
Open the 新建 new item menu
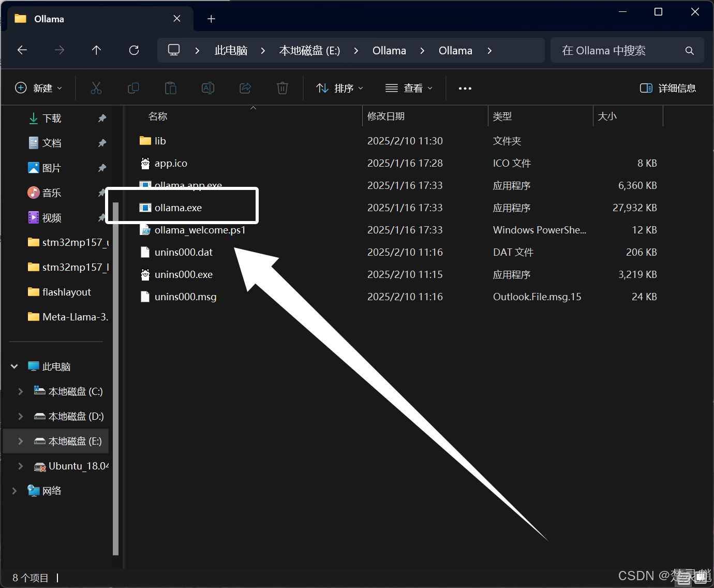pyautogui.click(x=39, y=88)
